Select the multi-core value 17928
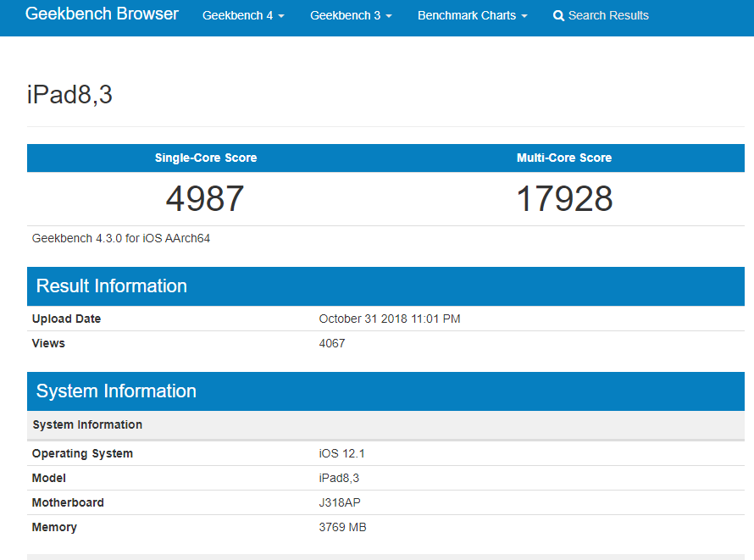 564,198
